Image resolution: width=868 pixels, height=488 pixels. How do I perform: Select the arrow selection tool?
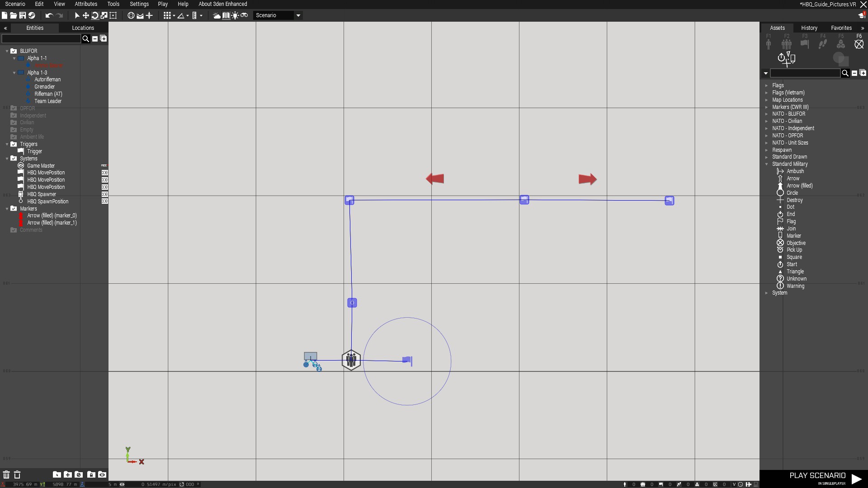pos(77,15)
